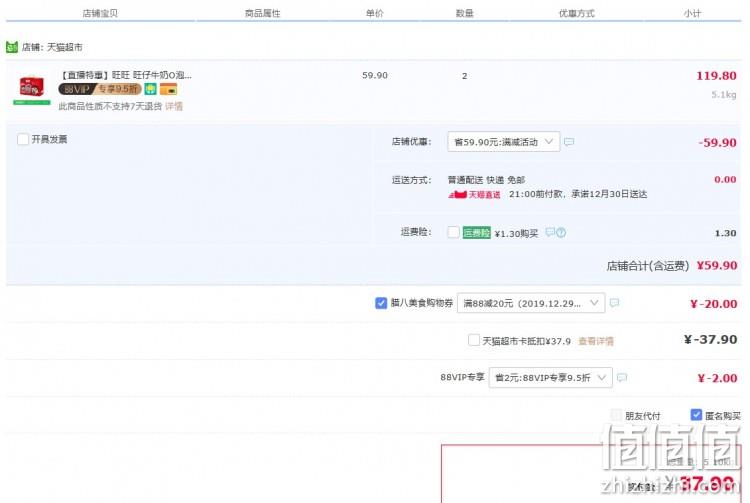750x503 pixels.
Task: Click the unit price 59.90
Action: pyautogui.click(x=375, y=75)
